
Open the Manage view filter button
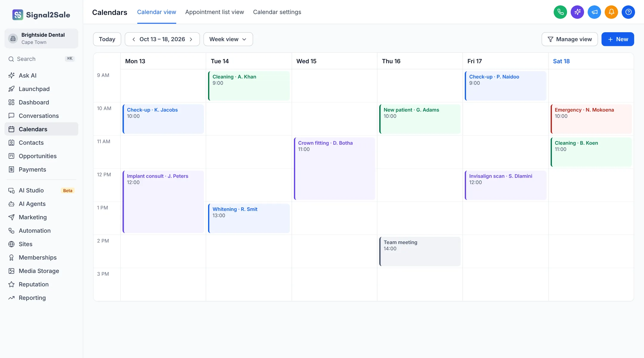coord(569,39)
